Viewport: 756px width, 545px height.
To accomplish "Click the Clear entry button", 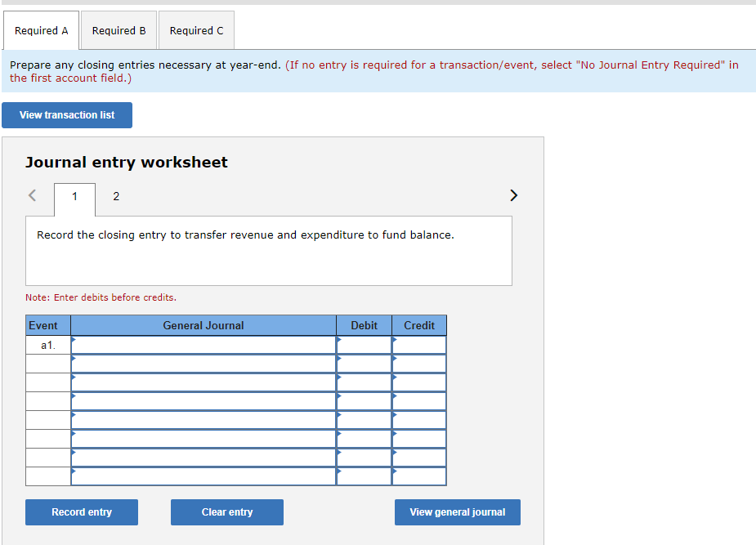I will coord(226,512).
